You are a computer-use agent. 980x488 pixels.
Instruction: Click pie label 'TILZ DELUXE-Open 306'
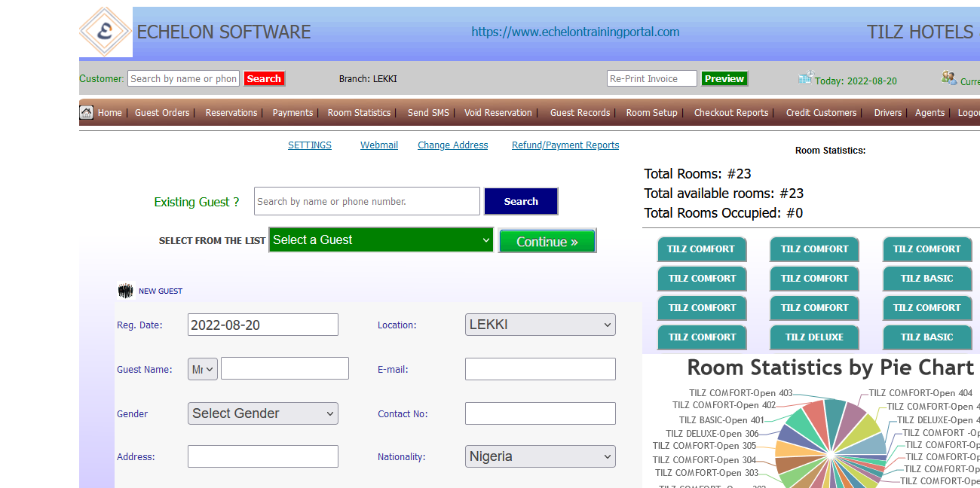712,434
